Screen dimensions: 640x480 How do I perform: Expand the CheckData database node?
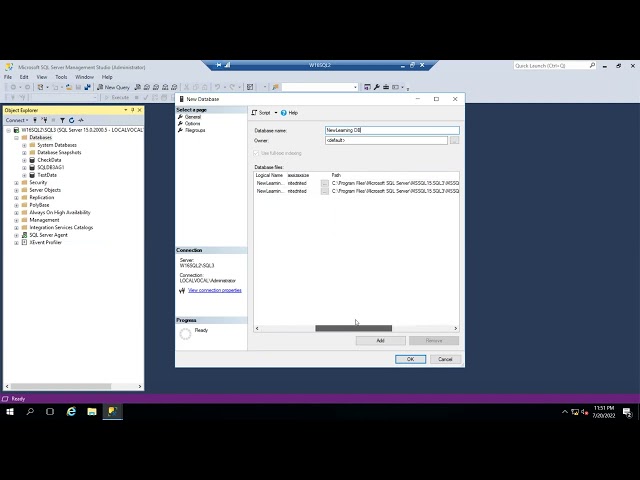coord(24,160)
